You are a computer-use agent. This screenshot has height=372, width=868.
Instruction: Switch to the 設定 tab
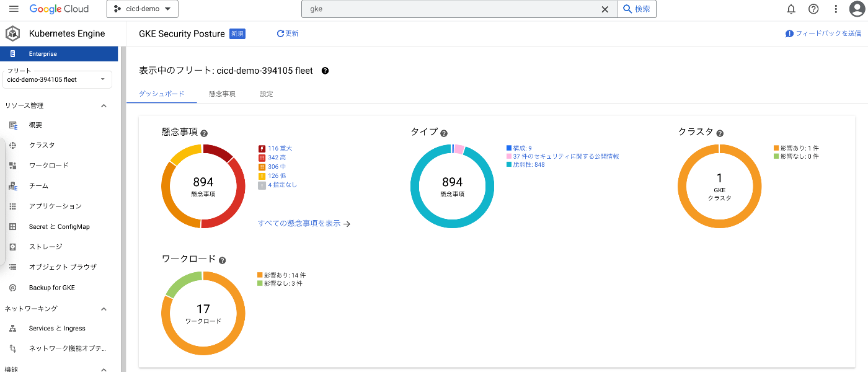point(267,94)
